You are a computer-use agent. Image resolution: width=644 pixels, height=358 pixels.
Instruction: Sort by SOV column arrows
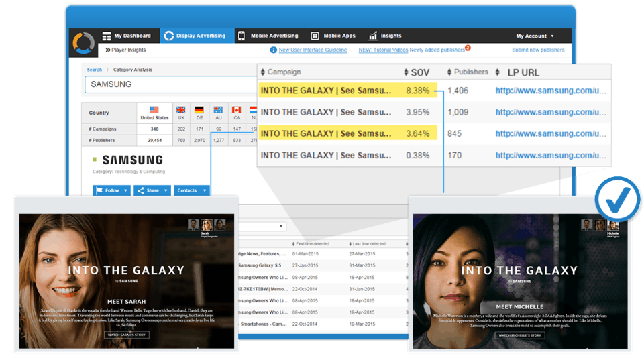pos(406,72)
